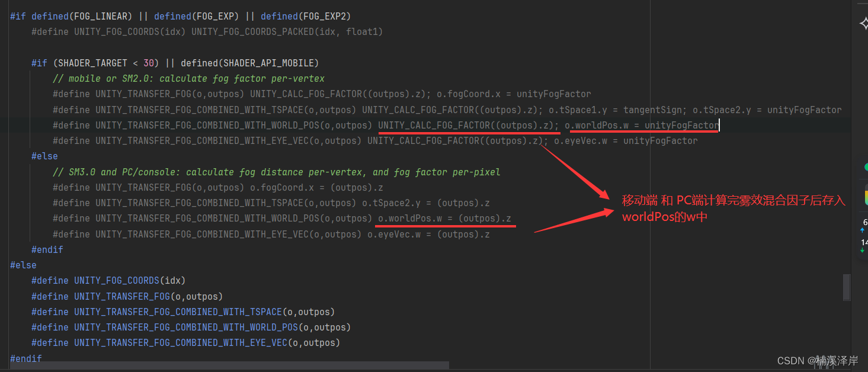Click the counter showing 14
The width and height of the screenshot is (868, 372).
[863, 243]
